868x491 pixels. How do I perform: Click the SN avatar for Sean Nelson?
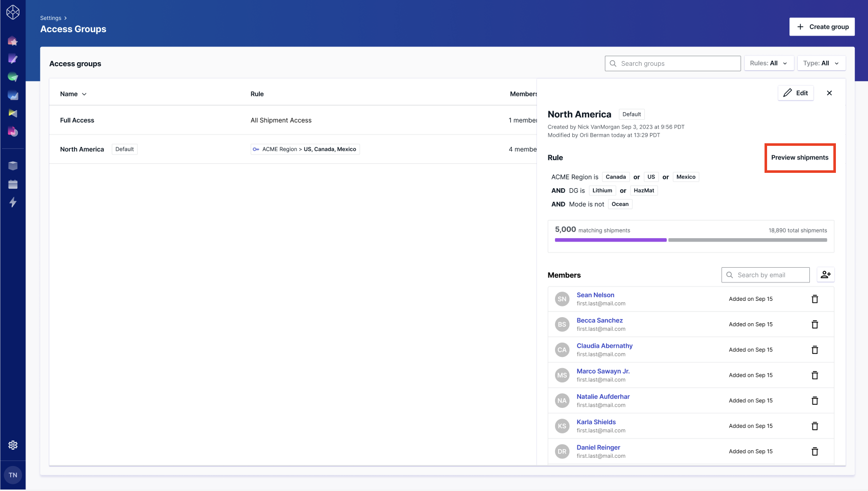pyautogui.click(x=562, y=299)
